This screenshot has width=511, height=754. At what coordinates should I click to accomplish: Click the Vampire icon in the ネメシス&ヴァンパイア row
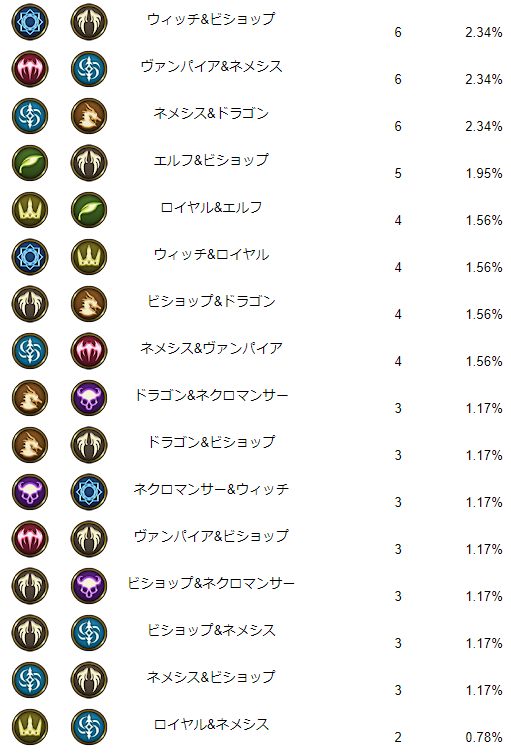tap(89, 351)
